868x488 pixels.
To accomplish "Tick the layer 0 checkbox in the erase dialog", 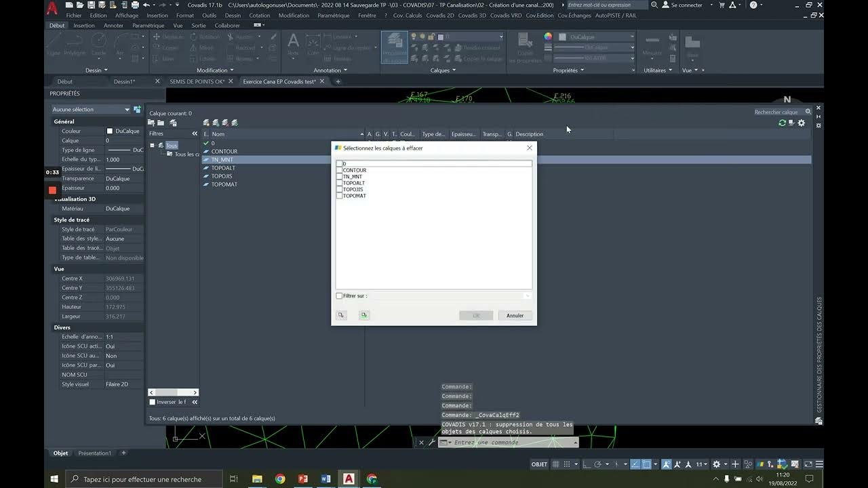I will (340, 163).
